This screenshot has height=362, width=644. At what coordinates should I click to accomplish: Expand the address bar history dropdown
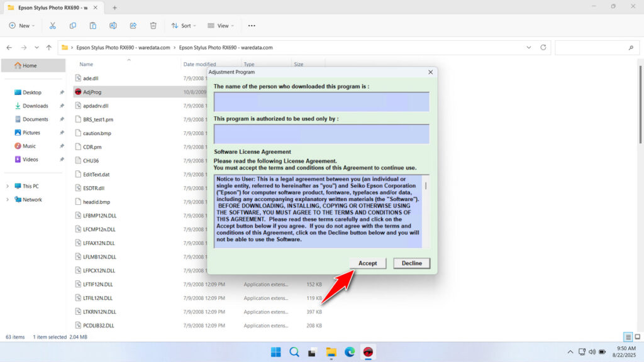528,48
